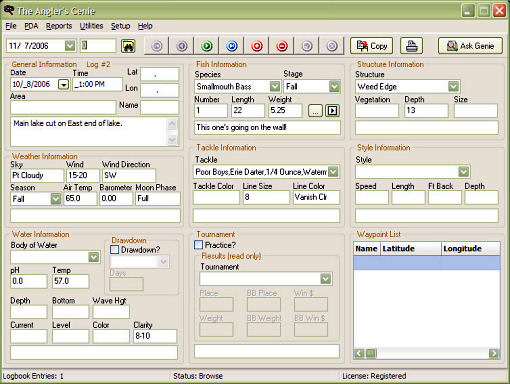The width and height of the screenshot is (510, 384).
Task: Open the Help menu
Action: pos(145,26)
